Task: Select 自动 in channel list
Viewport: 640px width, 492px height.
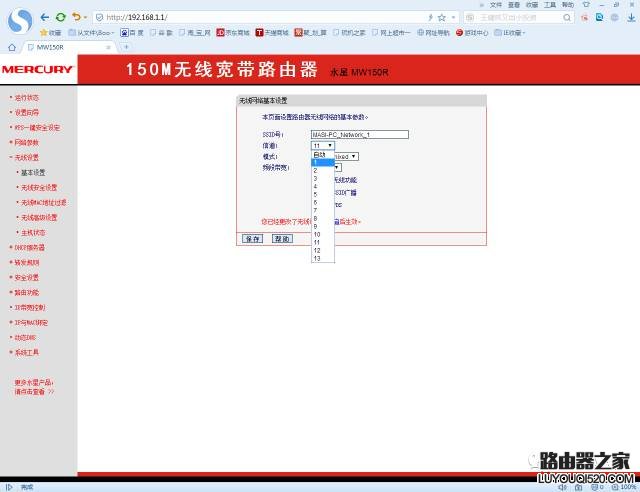Action: (322, 155)
